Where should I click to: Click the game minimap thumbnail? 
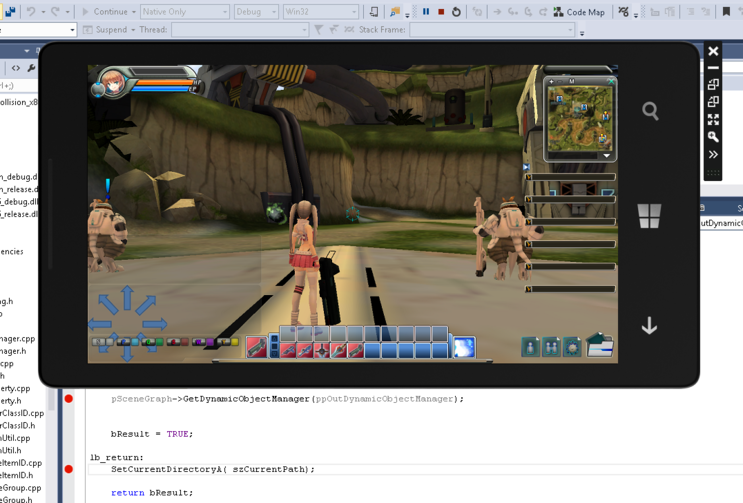click(579, 117)
